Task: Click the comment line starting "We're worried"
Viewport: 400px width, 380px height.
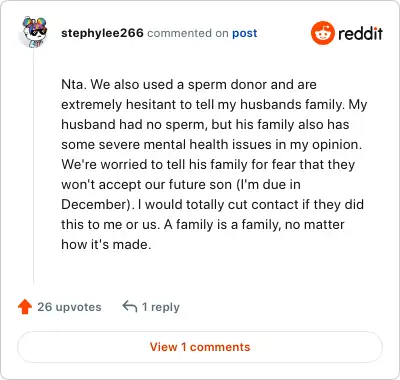Action: click(x=208, y=165)
